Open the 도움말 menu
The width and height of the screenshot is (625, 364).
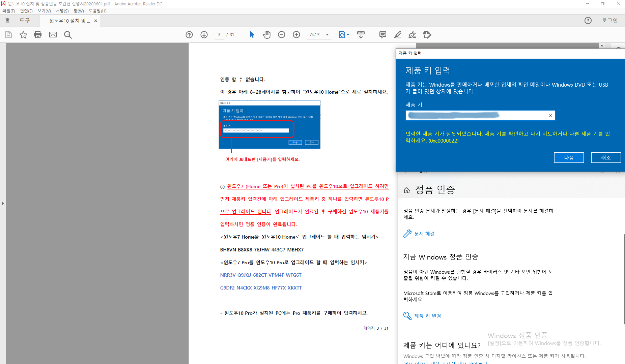97,11
